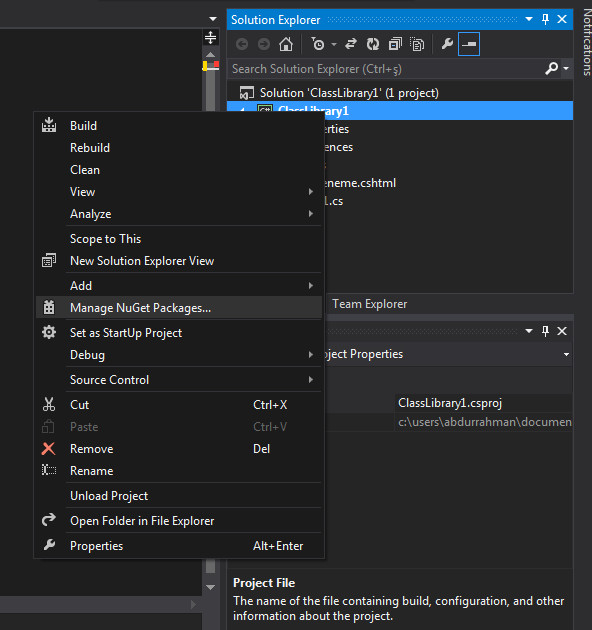The image size is (592, 630).
Task: Click the ClassLibrary1.csproj property value
Action: coord(483,403)
